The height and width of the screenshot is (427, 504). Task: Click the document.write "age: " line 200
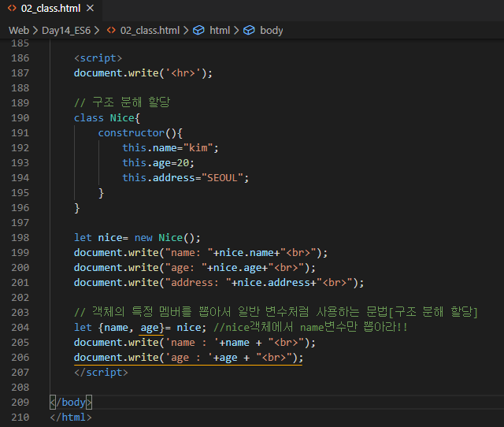tap(195, 268)
